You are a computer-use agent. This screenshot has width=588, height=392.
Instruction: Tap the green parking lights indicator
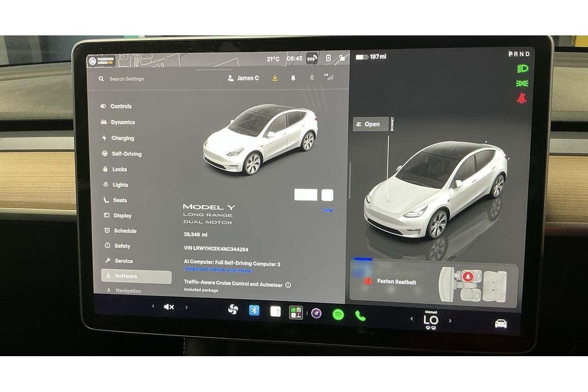point(522,83)
